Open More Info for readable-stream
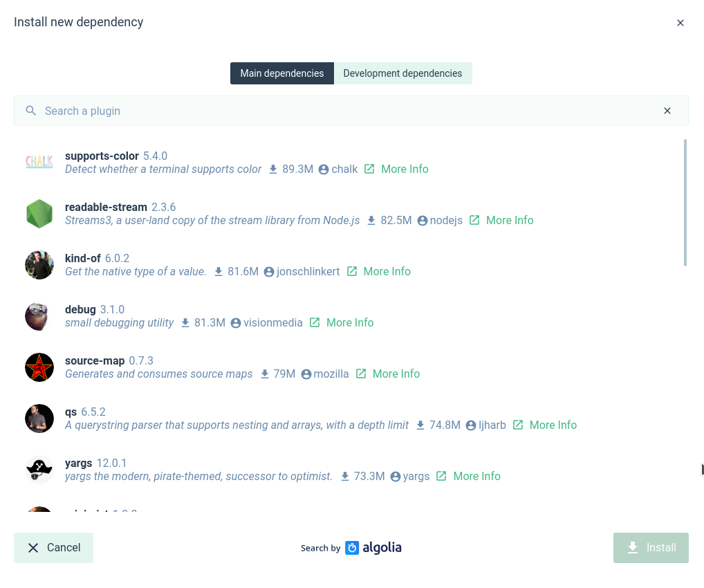The image size is (704, 588). (x=510, y=221)
